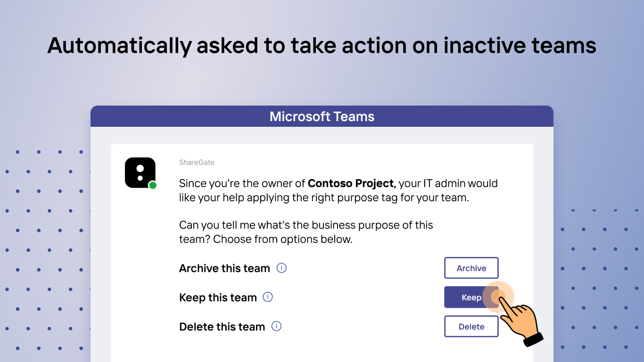The width and height of the screenshot is (644, 362).
Task: Click info icon next to Keep this team
Action: coord(268,297)
